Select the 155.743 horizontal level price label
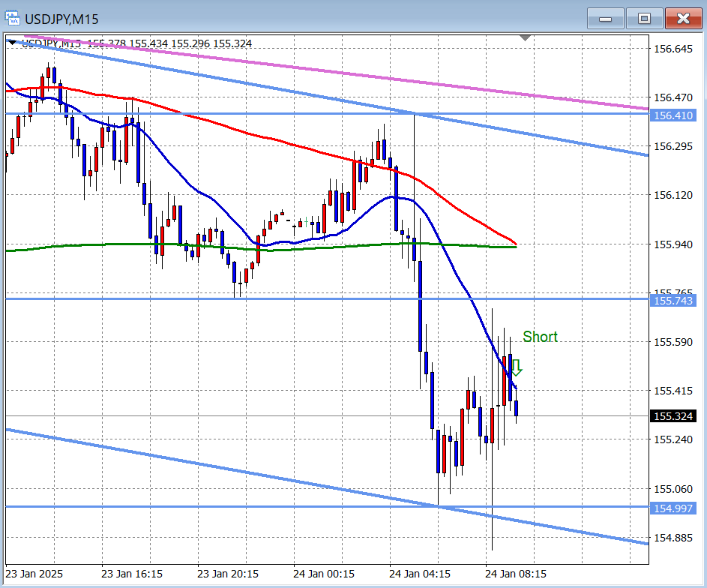Viewport: 707px width, 588px height. pyautogui.click(x=673, y=300)
